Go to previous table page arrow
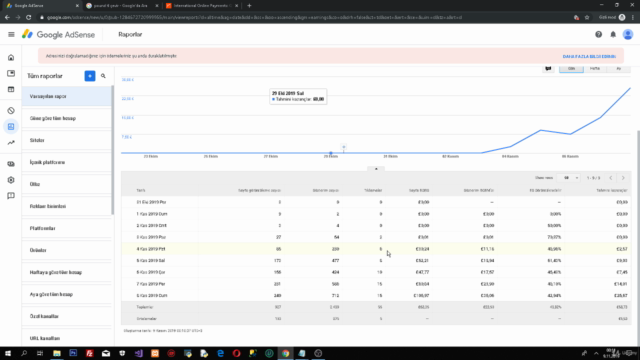The width and height of the screenshot is (640, 360). [x=611, y=178]
